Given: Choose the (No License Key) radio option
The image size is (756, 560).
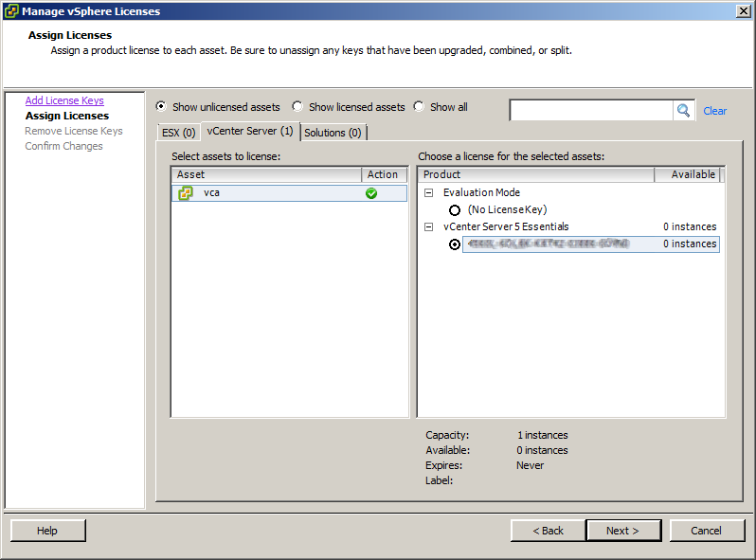Looking at the screenshot, I should [x=454, y=210].
